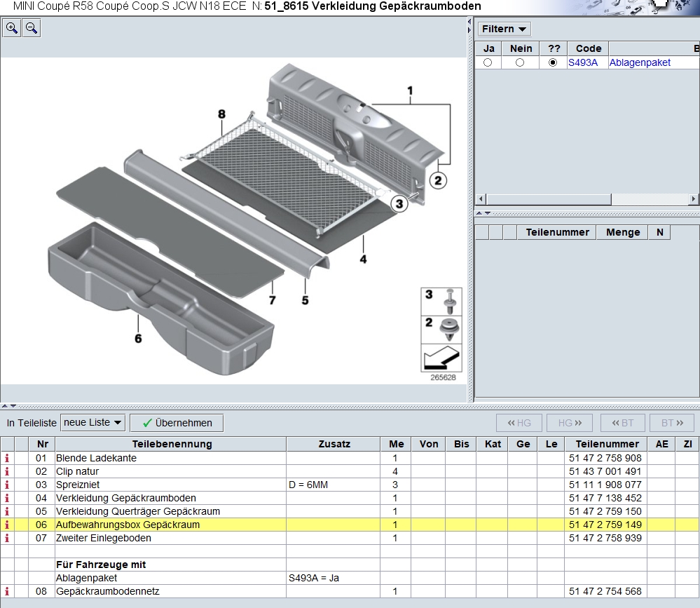Click the Teilebenennung column header
700x608 pixels.
[x=171, y=444]
